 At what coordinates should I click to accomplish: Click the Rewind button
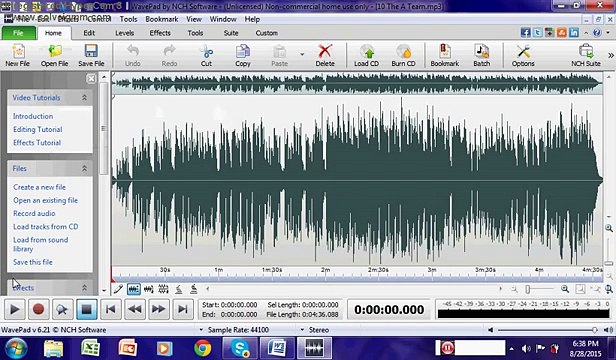pyautogui.click(x=134, y=310)
